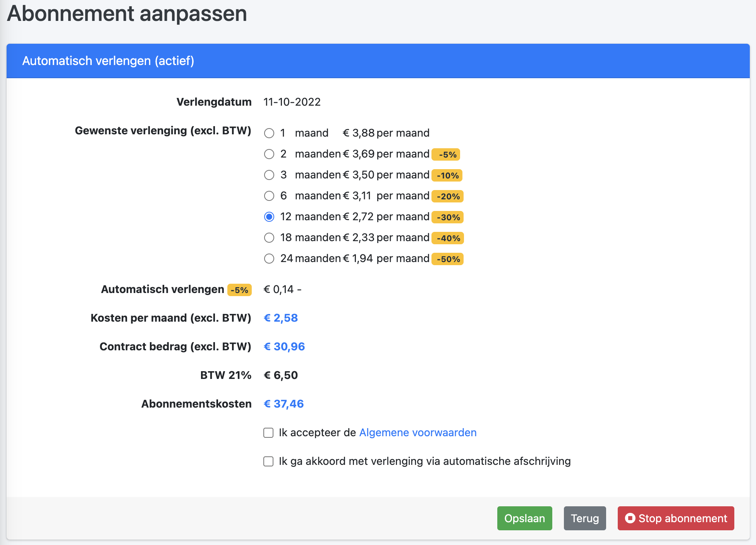This screenshot has height=545, width=756.
Task: Click the red Stop abonnement button
Action: coord(676,518)
